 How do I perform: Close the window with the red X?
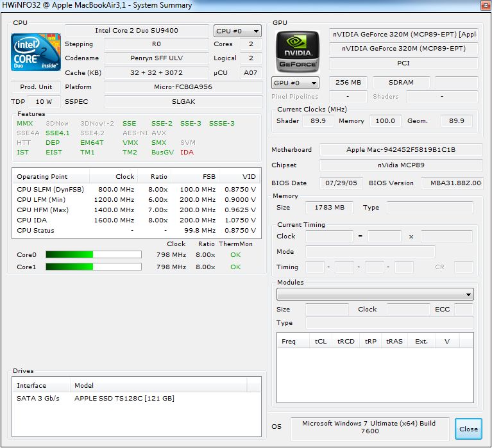click(486, 5)
